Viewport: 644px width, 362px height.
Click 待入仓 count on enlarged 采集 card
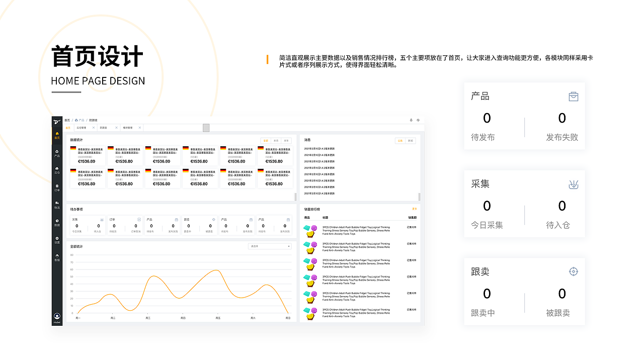pos(562,206)
